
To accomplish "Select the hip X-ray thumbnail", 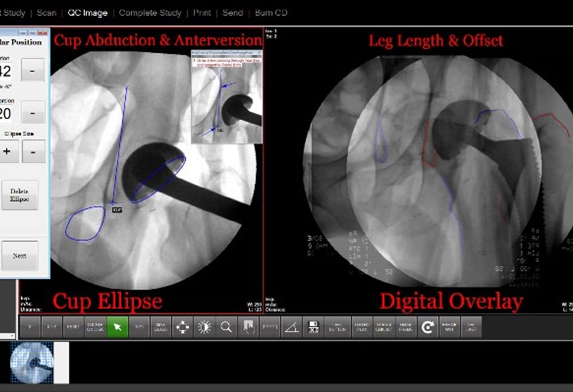I will [x=33, y=362].
